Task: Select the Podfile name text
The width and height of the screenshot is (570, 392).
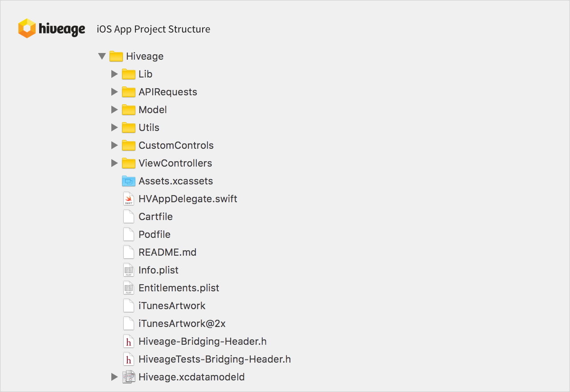Action: pyautogui.click(x=155, y=234)
